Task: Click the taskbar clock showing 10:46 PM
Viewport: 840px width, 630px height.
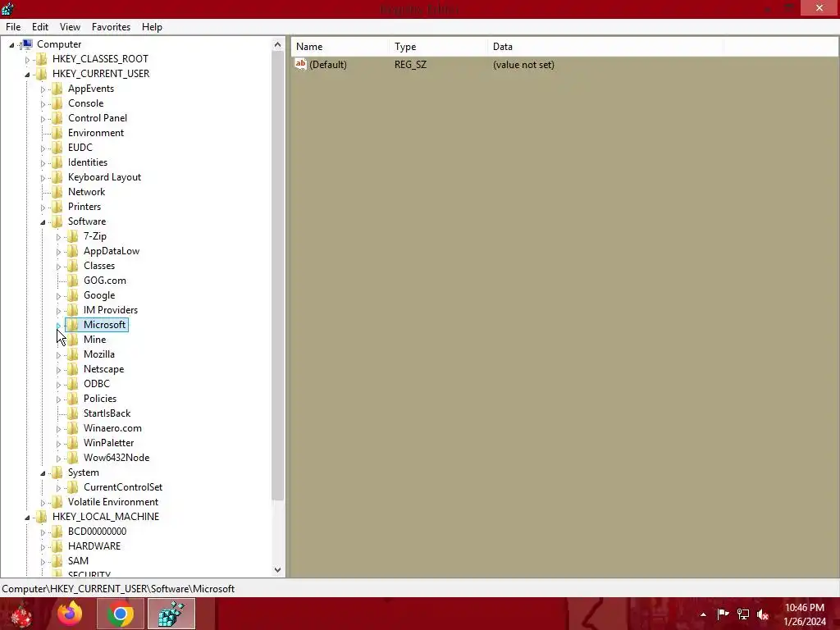Action: point(805,614)
